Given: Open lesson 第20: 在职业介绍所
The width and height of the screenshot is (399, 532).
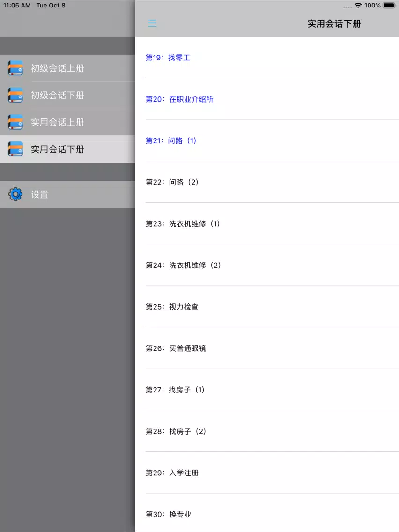Looking at the screenshot, I should click(179, 99).
